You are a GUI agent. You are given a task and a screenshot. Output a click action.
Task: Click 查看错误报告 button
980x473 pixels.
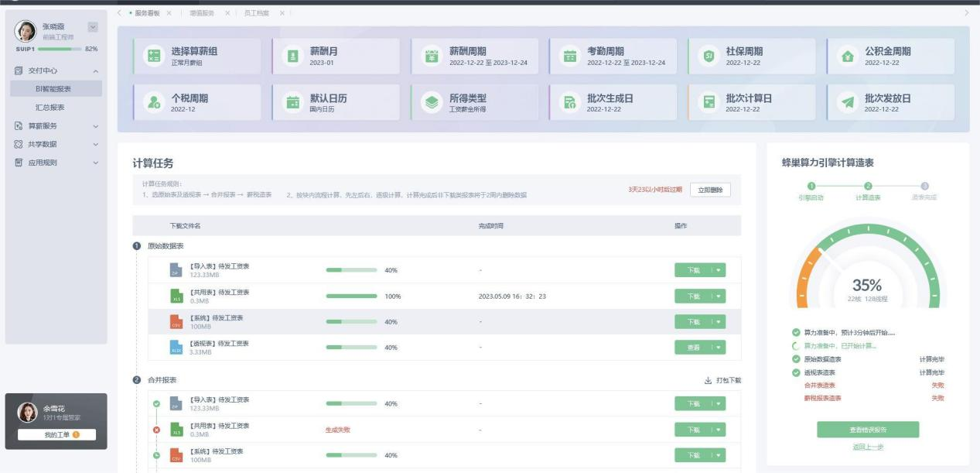(868, 430)
